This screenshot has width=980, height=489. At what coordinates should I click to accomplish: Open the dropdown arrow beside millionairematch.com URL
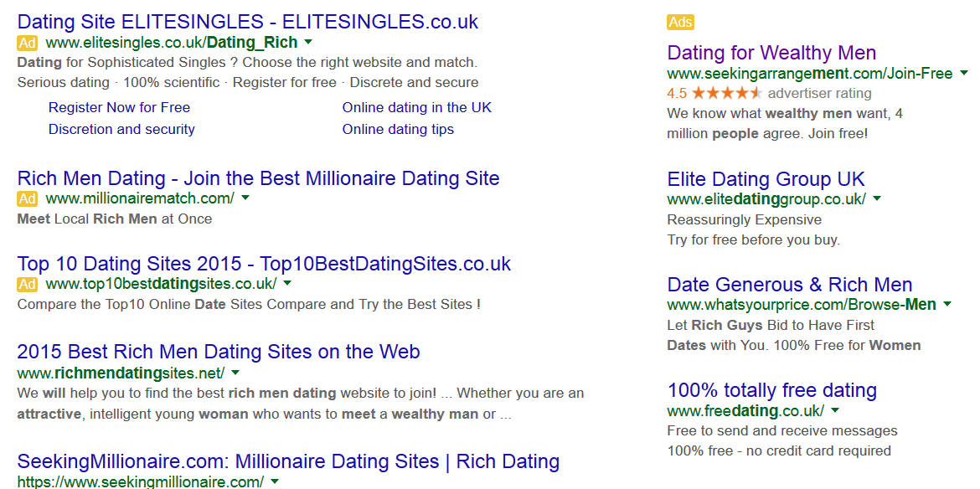(245, 198)
